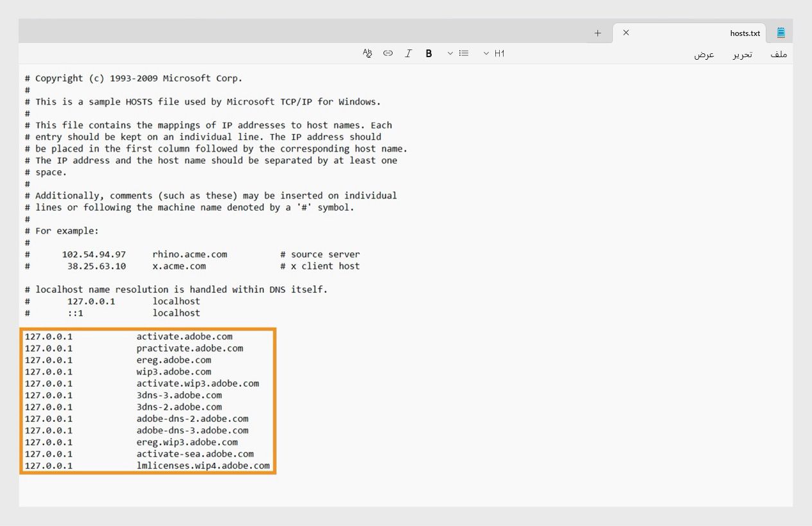The image size is (812, 526).
Task: Click the bulleted list icon
Action: [464, 53]
